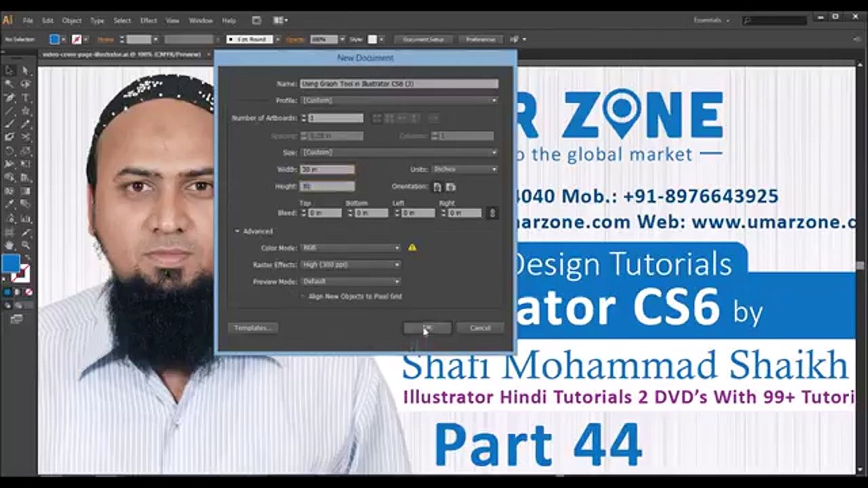The height and width of the screenshot is (488, 868).
Task: Select the Free Transform tool
Action: [26, 164]
